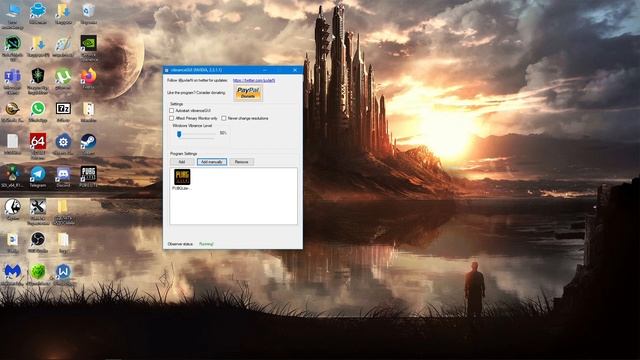This screenshot has width=640, height=360.
Task: Close the vibranceGUI window
Action: 295,70
